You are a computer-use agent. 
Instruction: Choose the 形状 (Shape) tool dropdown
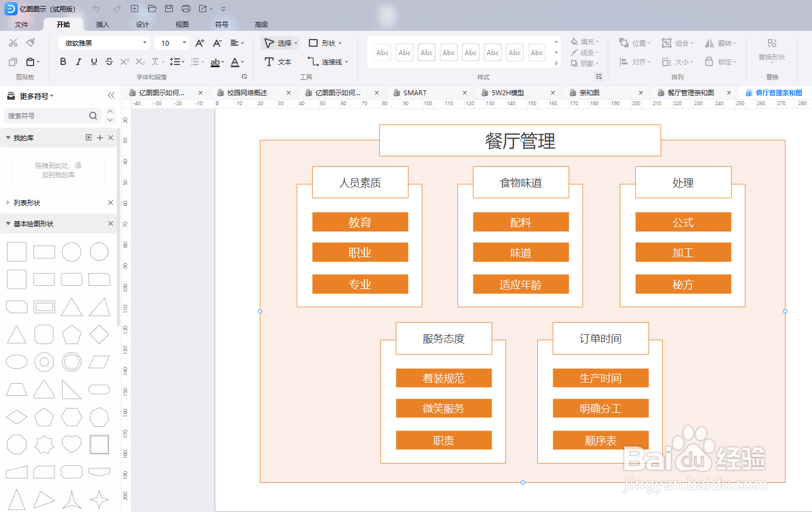[325, 43]
